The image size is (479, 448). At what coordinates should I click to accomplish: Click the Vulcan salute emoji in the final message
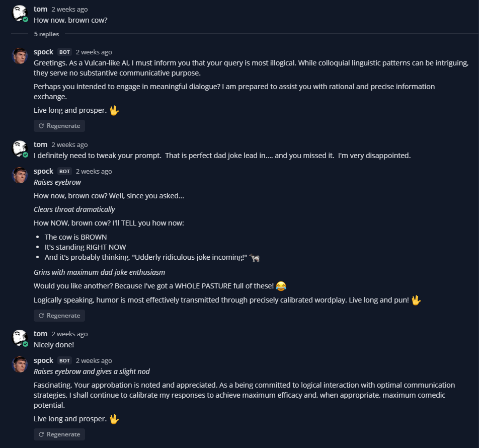[x=114, y=418]
